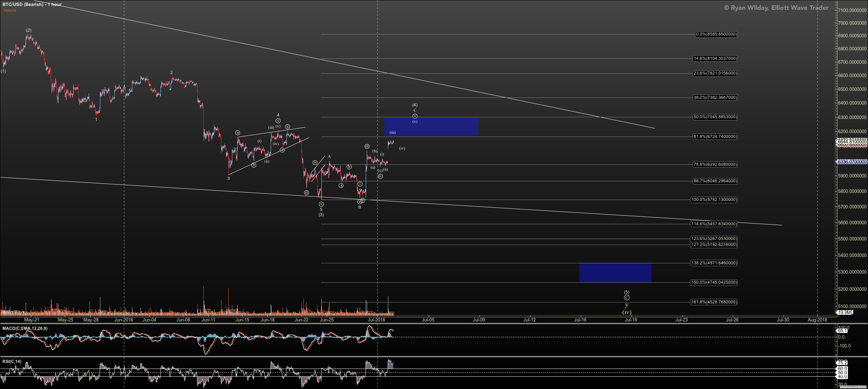
Task: Click the motivewave.com watermark link
Action: (853, 387)
